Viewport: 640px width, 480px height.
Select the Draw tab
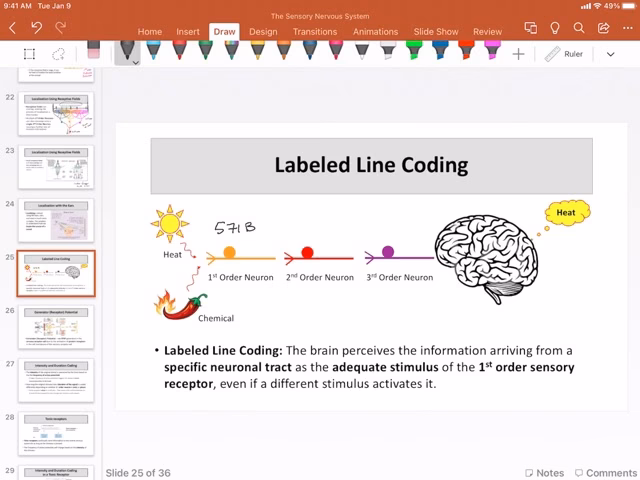(224, 31)
